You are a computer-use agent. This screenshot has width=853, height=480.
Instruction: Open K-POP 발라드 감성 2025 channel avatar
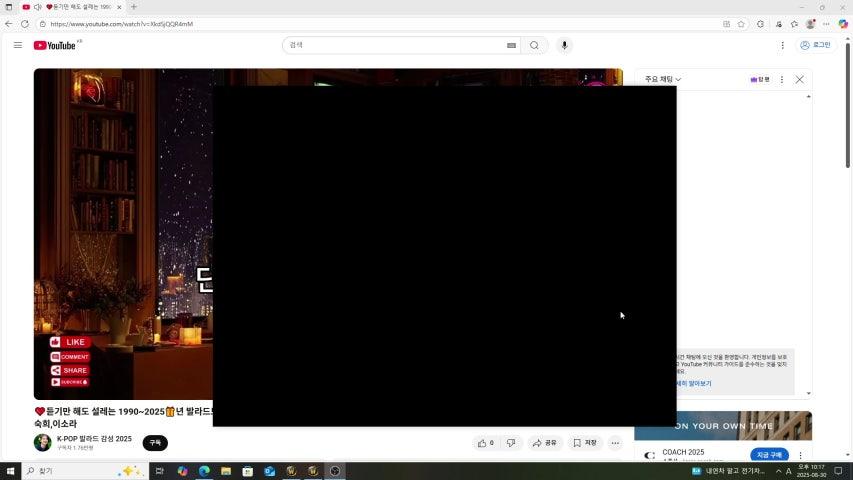[x=42, y=443]
